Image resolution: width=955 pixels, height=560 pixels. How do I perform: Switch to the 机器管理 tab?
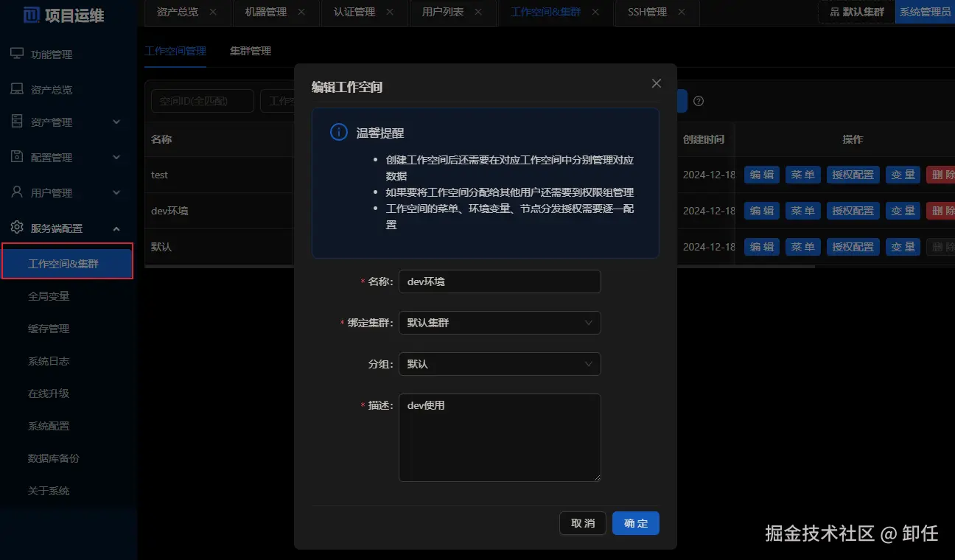[x=266, y=12]
